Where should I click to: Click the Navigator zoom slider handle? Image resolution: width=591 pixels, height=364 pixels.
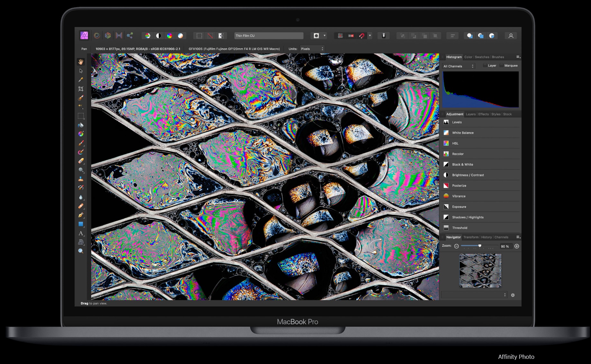[480, 246]
